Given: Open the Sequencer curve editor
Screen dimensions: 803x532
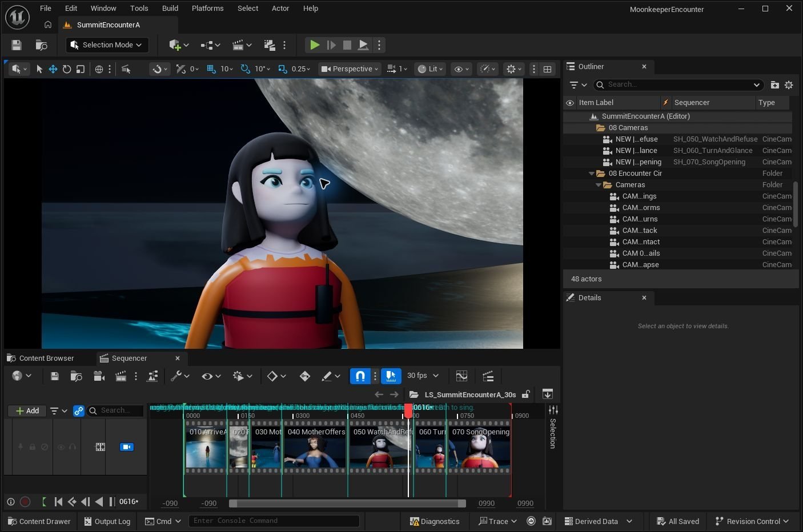Looking at the screenshot, I should [x=461, y=376].
